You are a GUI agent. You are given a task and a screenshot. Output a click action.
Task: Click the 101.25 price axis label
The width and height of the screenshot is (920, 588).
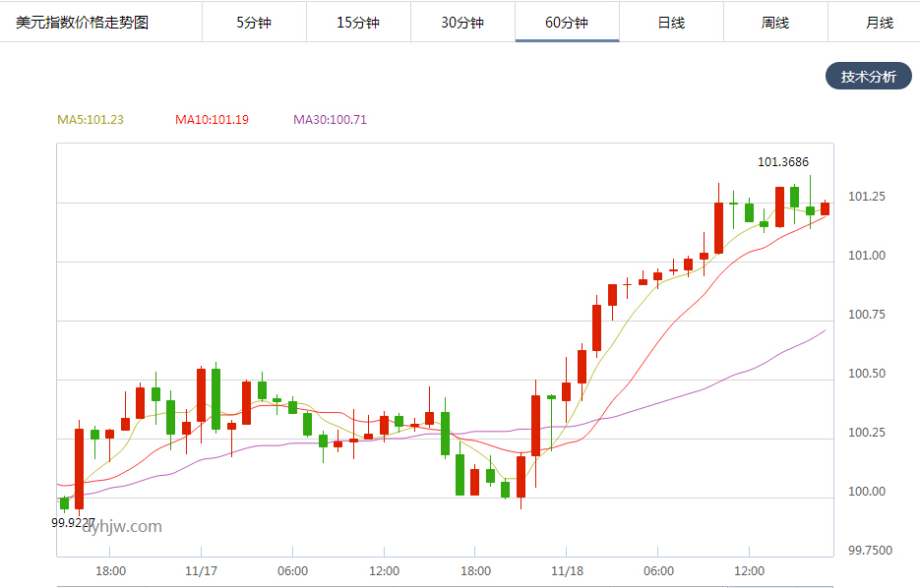click(867, 197)
